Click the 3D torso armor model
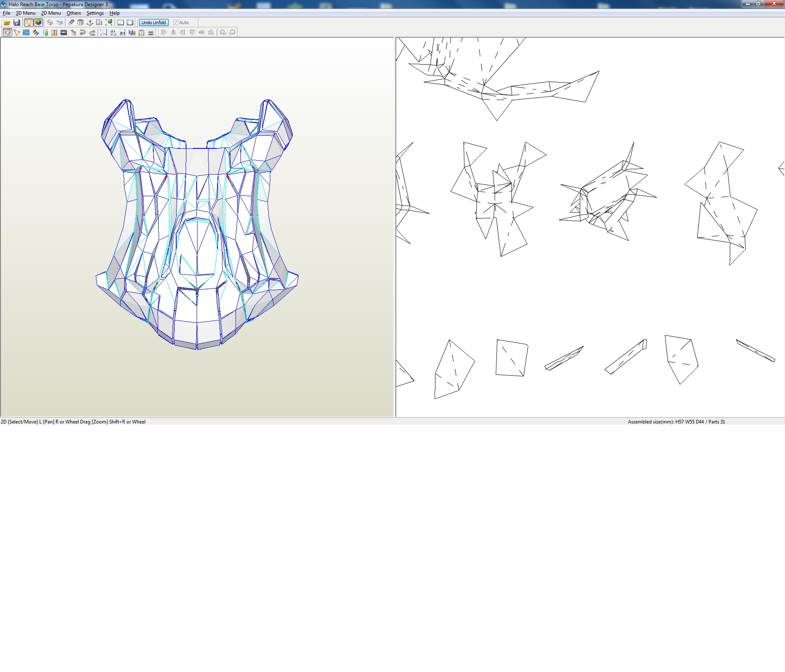Screen dimensions: 785x672 197,224
